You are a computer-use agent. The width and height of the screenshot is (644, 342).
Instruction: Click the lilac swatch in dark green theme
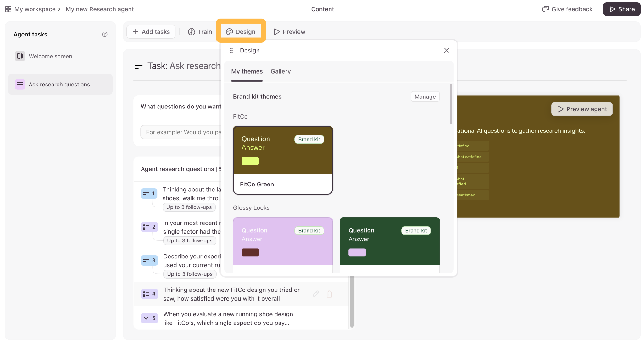click(357, 252)
